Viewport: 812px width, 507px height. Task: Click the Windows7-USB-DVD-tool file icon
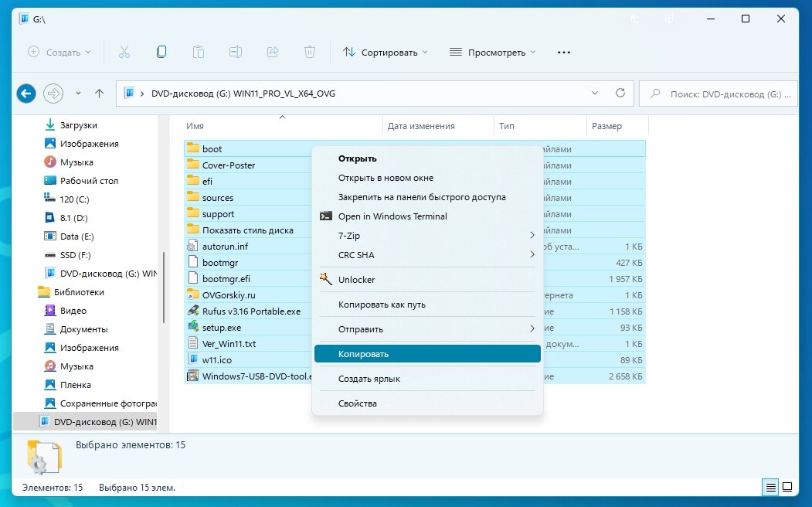pyautogui.click(x=193, y=376)
